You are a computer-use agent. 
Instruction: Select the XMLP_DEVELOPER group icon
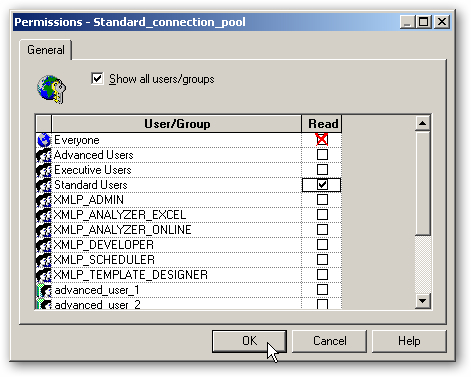click(44, 245)
